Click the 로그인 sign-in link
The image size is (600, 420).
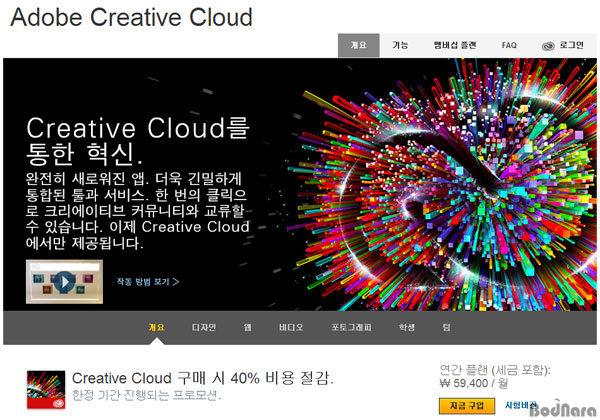click(x=571, y=45)
